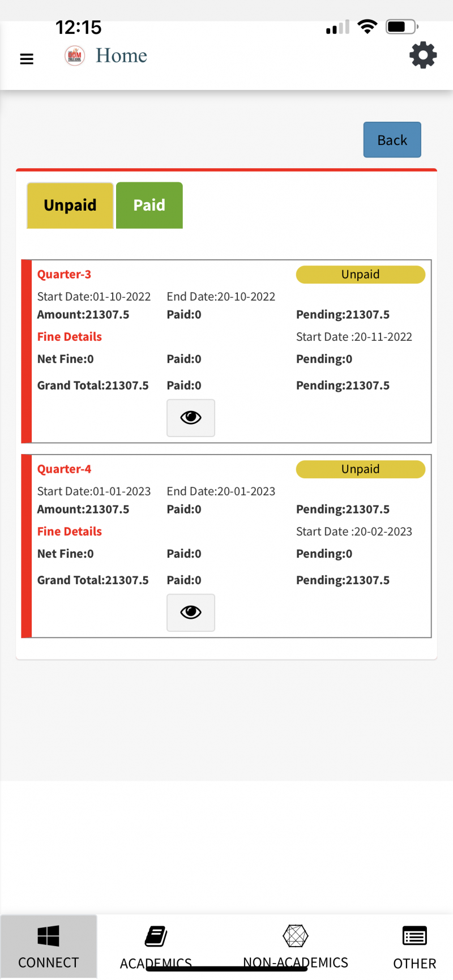The height and width of the screenshot is (980, 453).
Task: Switch to the Unpaid tab
Action: pyautogui.click(x=70, y=205)
